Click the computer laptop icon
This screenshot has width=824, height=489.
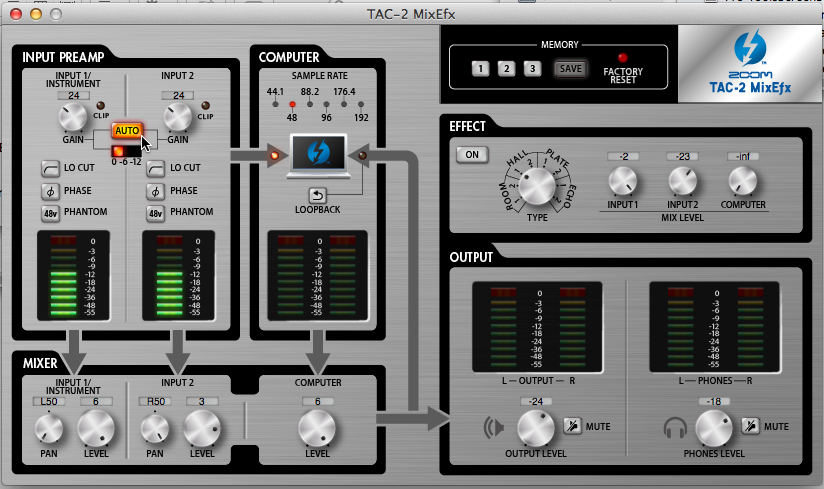pyautogui.click(x=318, y=156)
